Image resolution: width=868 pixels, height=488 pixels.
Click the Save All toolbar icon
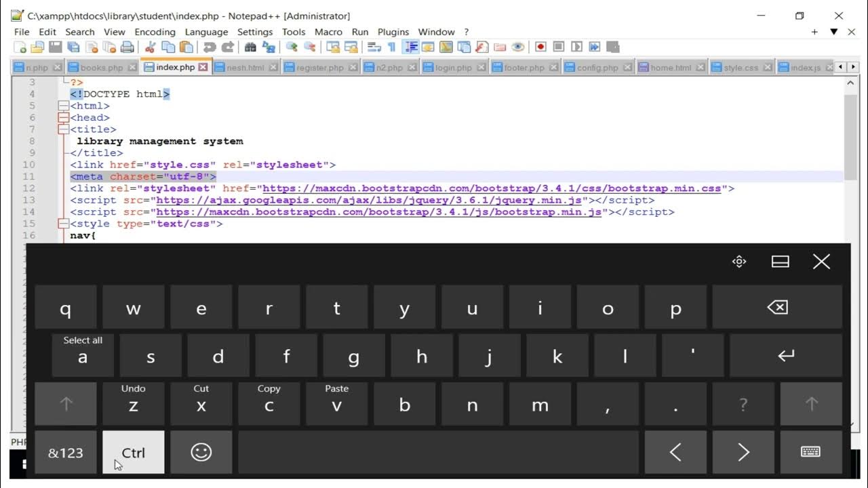[73, 47]
